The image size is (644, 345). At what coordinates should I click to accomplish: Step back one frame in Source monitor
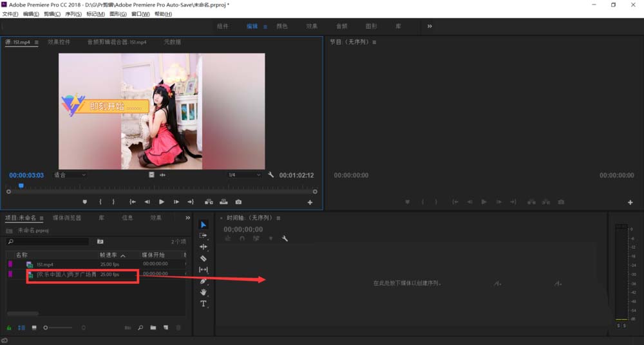pos(147,202)
